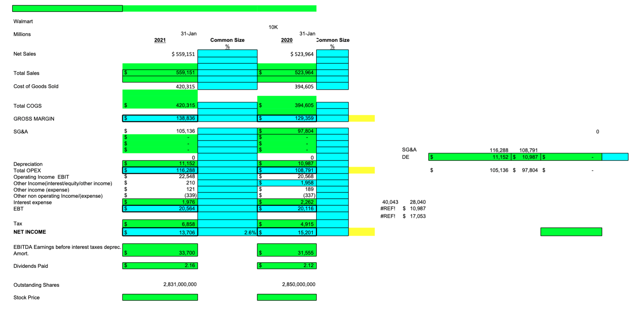Select the GROSS MARGIN 138,836 cell
644x316 pixels.
pos(160,118)
